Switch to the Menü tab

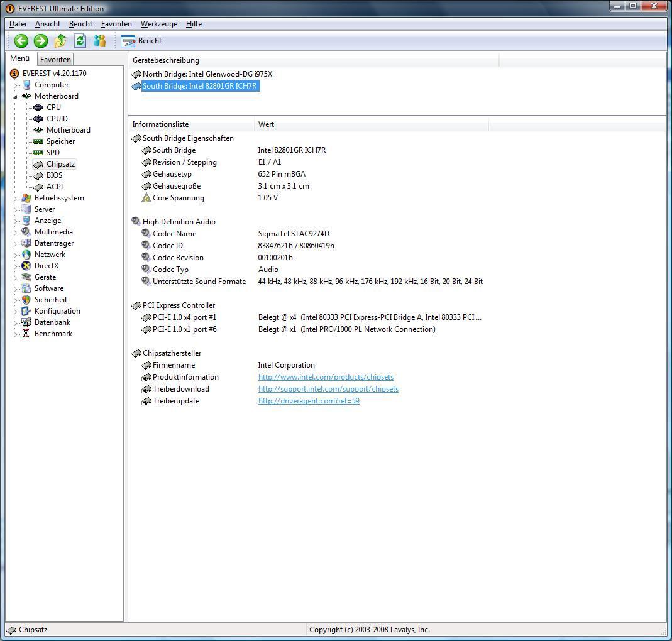20,58
